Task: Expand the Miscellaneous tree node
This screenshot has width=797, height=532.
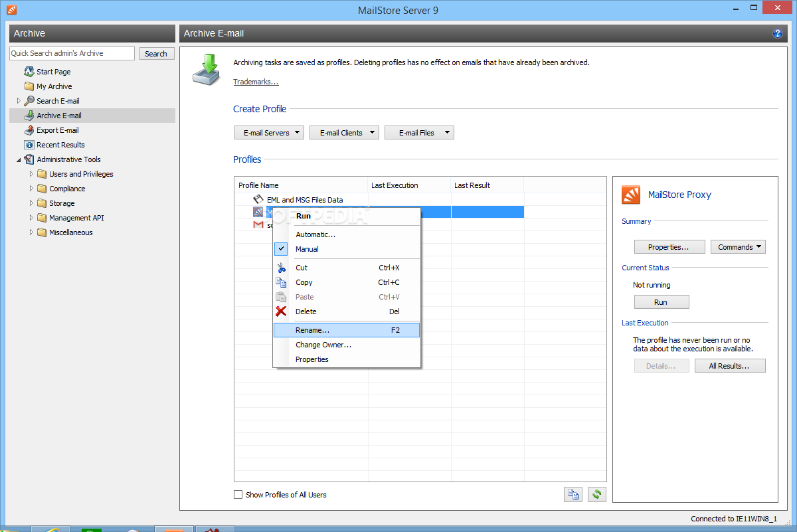Action: click(x=31, y=232)
